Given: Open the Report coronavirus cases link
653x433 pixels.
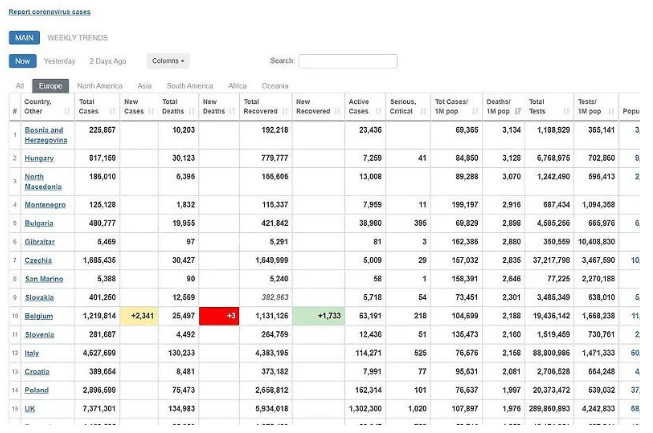Looking at the screenshot, I should click(x=49, y=12).
